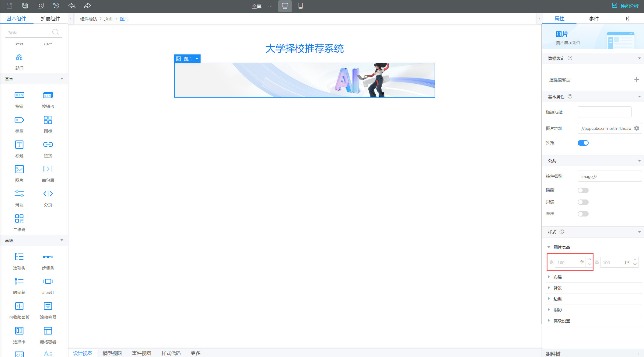Choose the breadcrumb (面包屑) component icon
This screenshot has width=644, height=357.
click(x=48, y=169)
